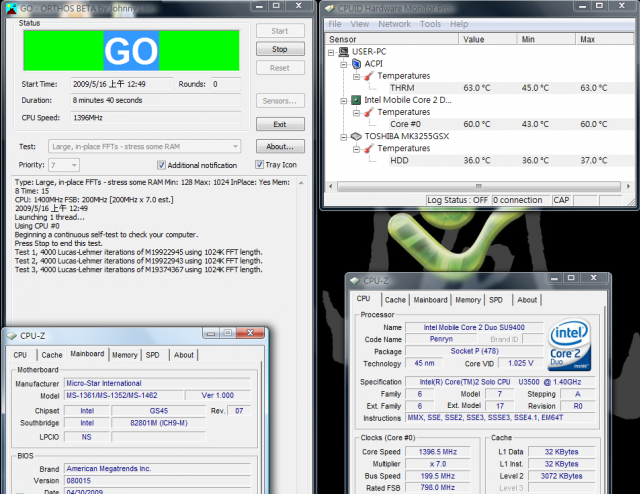640x494 pixels.
Task: Click the Rounds field showing 0
Action: (226, 84)
